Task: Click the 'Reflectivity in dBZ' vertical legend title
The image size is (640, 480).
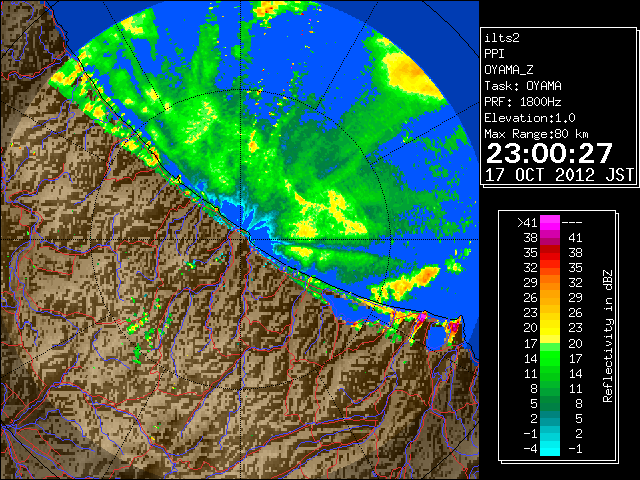Action: click(608, 336)
